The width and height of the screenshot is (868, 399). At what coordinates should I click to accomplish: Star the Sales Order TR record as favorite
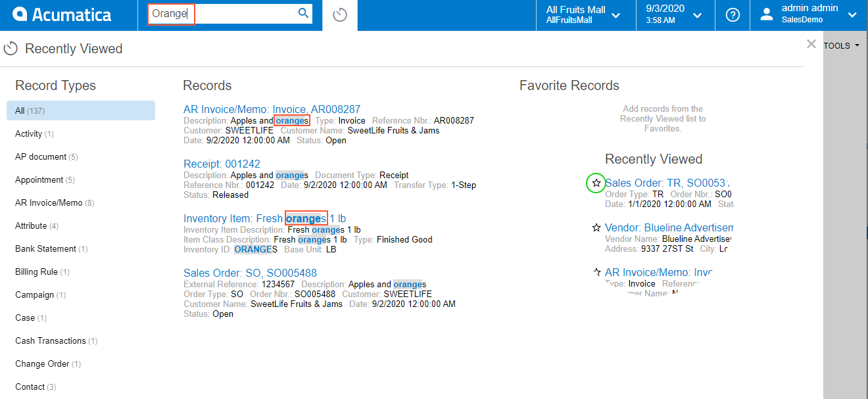596,183
